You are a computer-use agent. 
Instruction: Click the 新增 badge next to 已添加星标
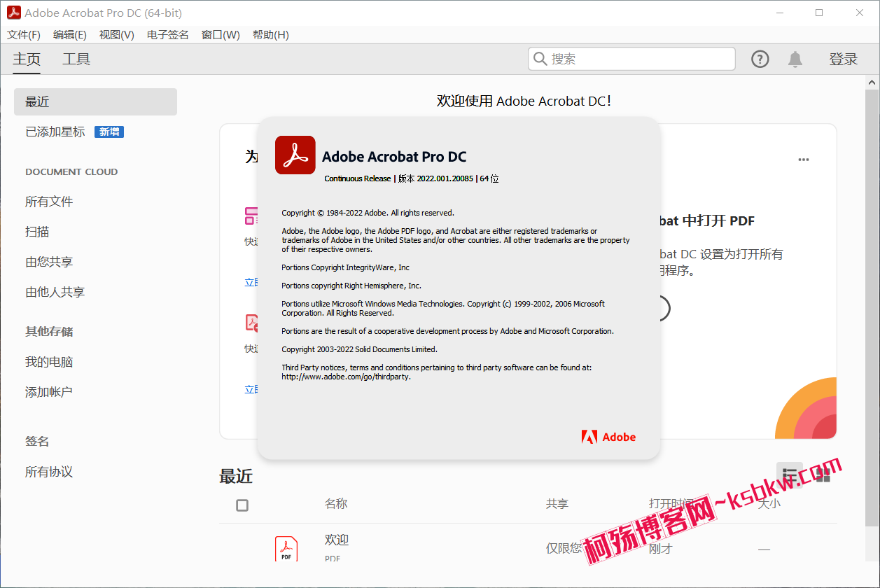point(109,132)
